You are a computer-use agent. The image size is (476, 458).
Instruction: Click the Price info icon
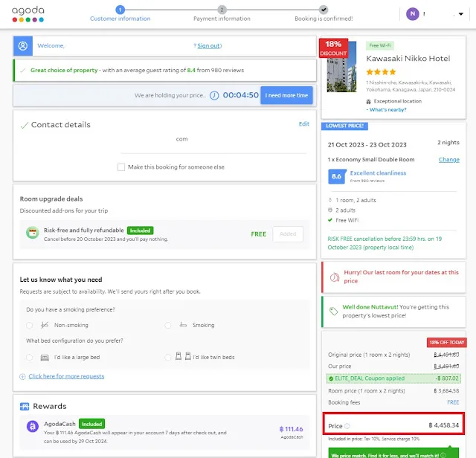(x=347, y=426)
